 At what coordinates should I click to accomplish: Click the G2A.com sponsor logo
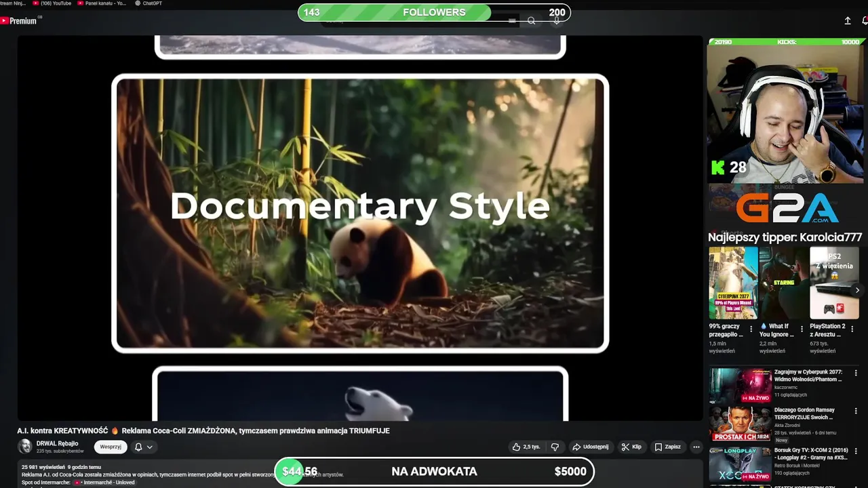(x=787, y=207)
